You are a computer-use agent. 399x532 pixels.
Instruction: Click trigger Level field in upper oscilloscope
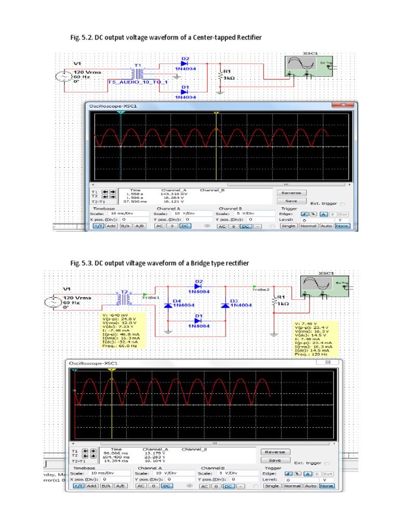[317, 220]
